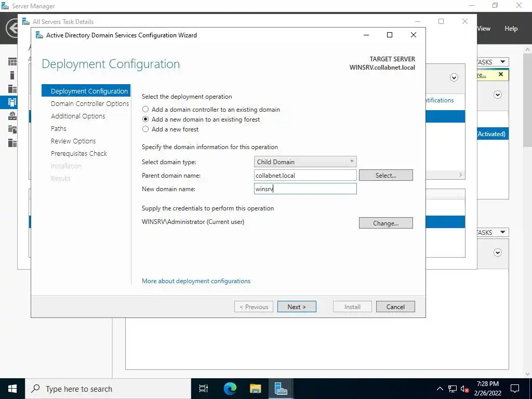Click TARGET SERVER WINSRV.collabnet.local text
Image resolution: width=532 pixels, height=399 pixels.
[382, 63]
